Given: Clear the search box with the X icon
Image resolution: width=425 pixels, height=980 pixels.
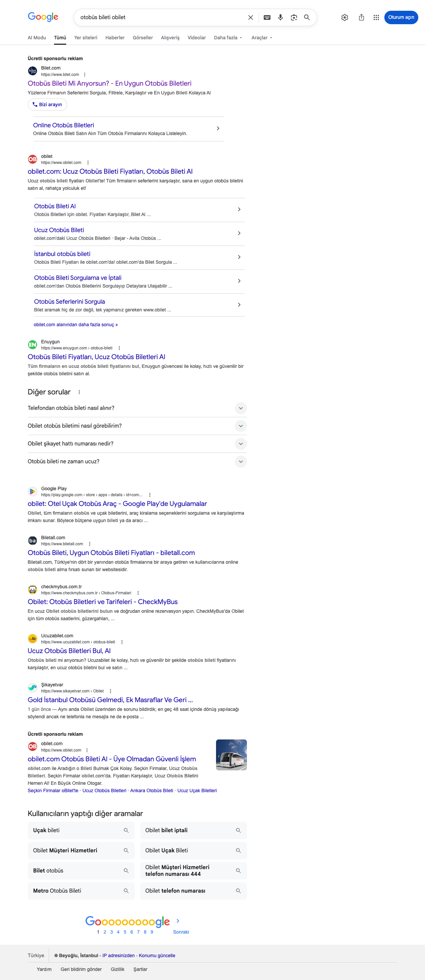Looking at the screenshot, I should tap(250, 17).
